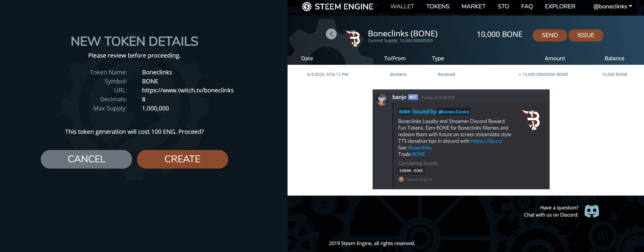Open the Trade BONE link
This screenshot has width=644, height=252.
418,154
